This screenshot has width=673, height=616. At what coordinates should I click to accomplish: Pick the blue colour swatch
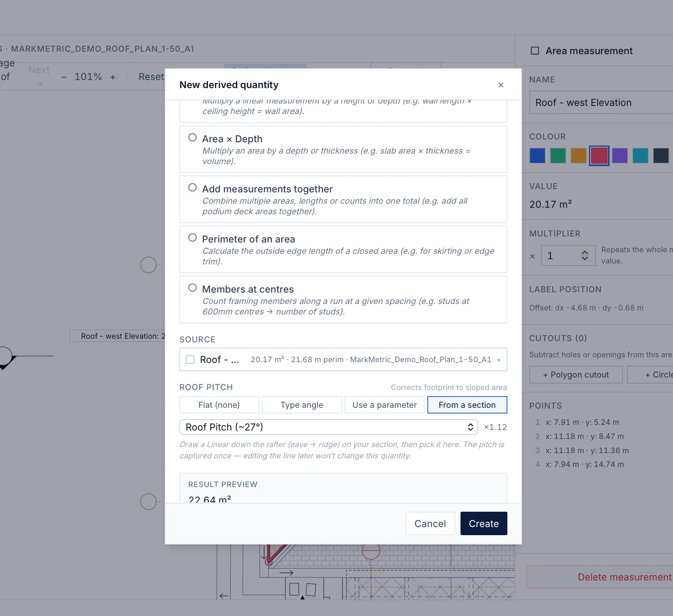[x=537, y=156]
